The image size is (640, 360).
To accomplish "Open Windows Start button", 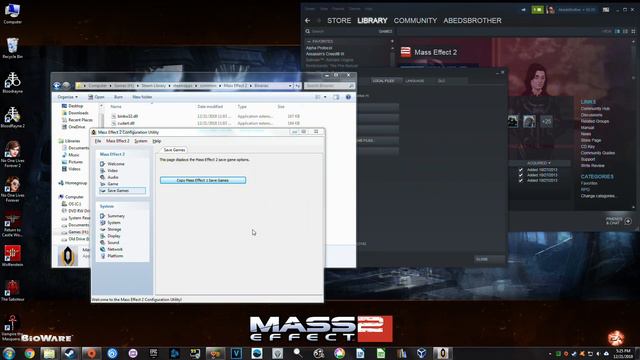I will click(9, 353).
